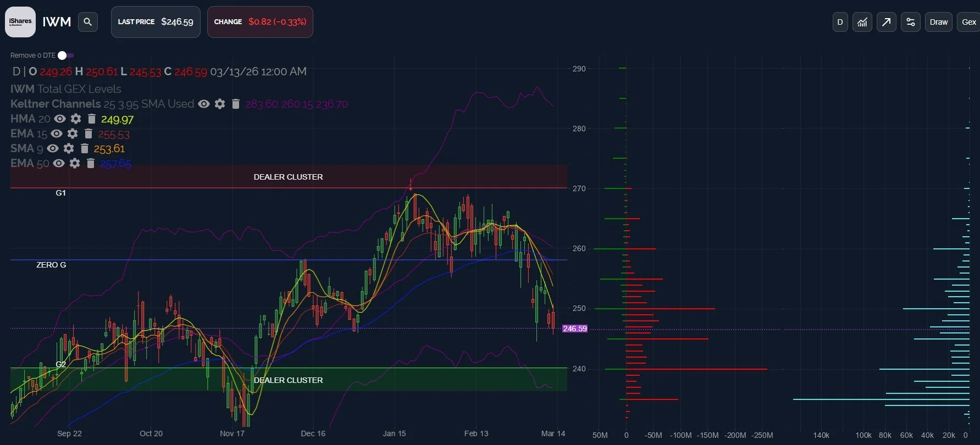Delete the Keltner Channels indicator
Screen dimensions: 980x445
tap(235, 104)
